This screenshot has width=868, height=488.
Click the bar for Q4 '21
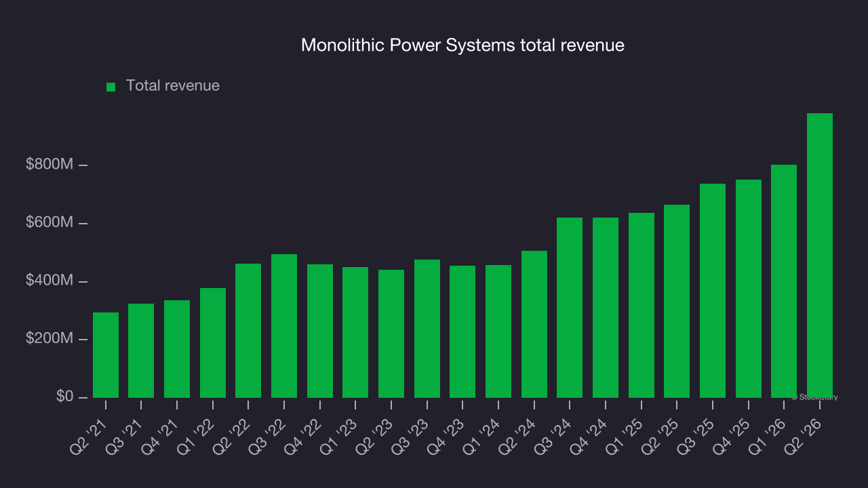[x=177, y=349]
